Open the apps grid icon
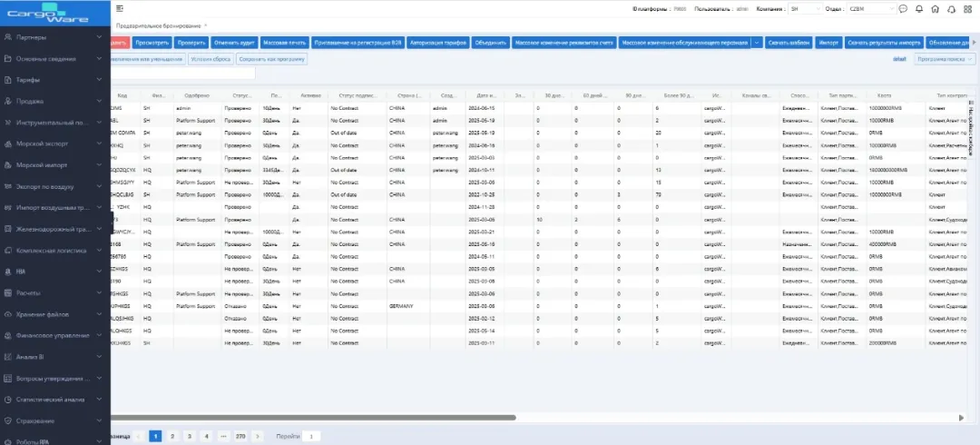The image size is (980, 445). point(967,9)
